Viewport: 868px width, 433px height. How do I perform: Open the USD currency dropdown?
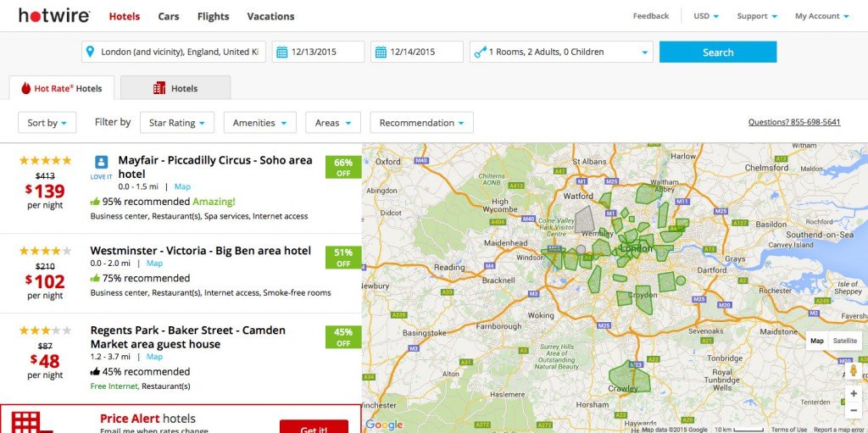tap(706, 16)
